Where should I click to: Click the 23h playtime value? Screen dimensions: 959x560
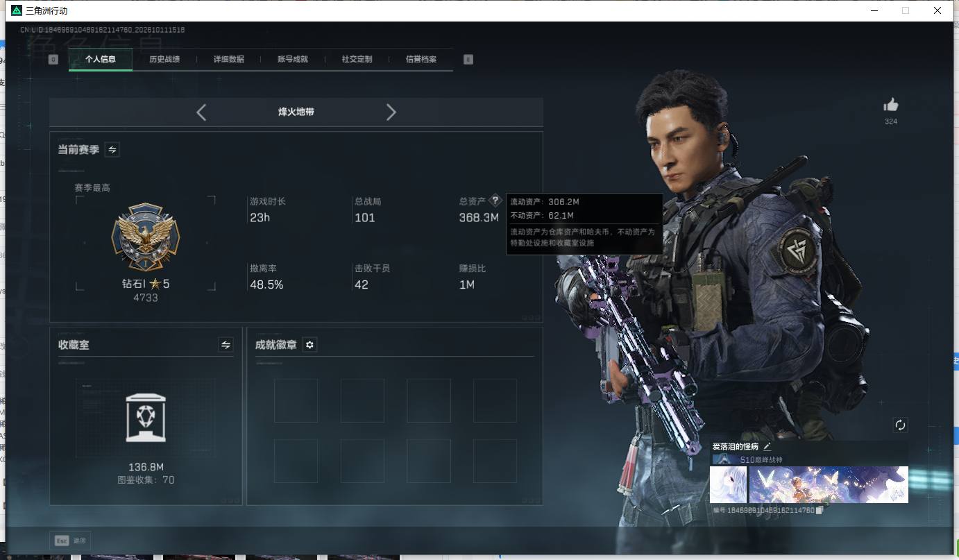(260, 218)
